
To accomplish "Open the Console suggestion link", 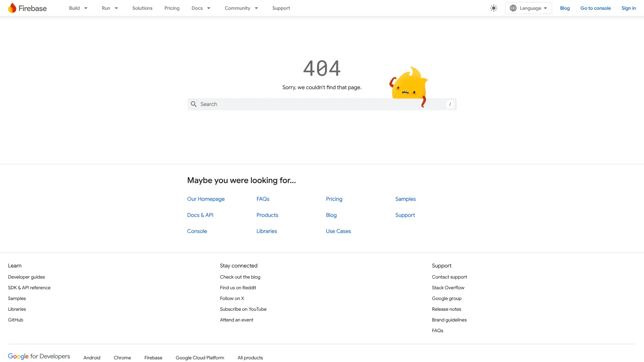I will (x=197, y=231).
